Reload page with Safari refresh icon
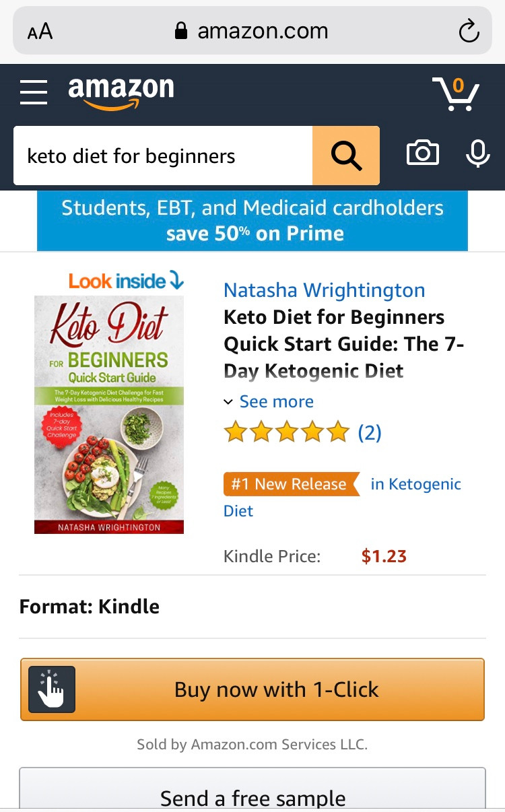The height and width of the screenshot is (812, 505). (468, 31)
